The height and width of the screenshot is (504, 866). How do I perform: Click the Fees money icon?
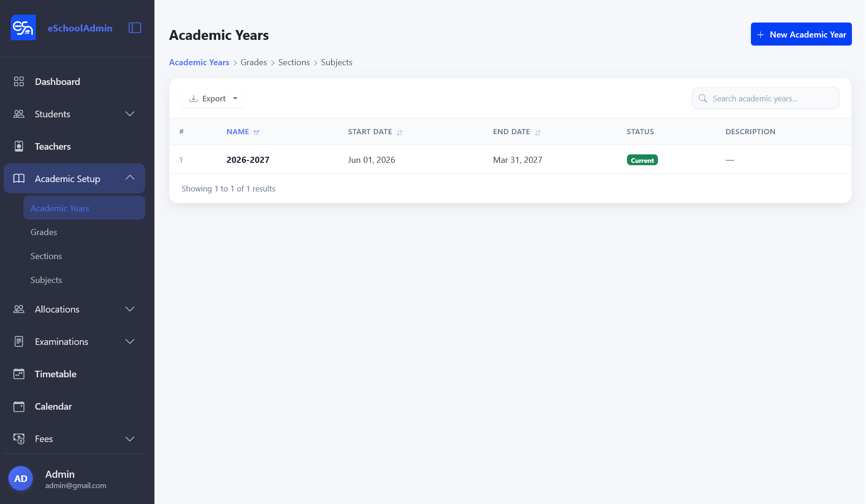[x=19, y=439]
